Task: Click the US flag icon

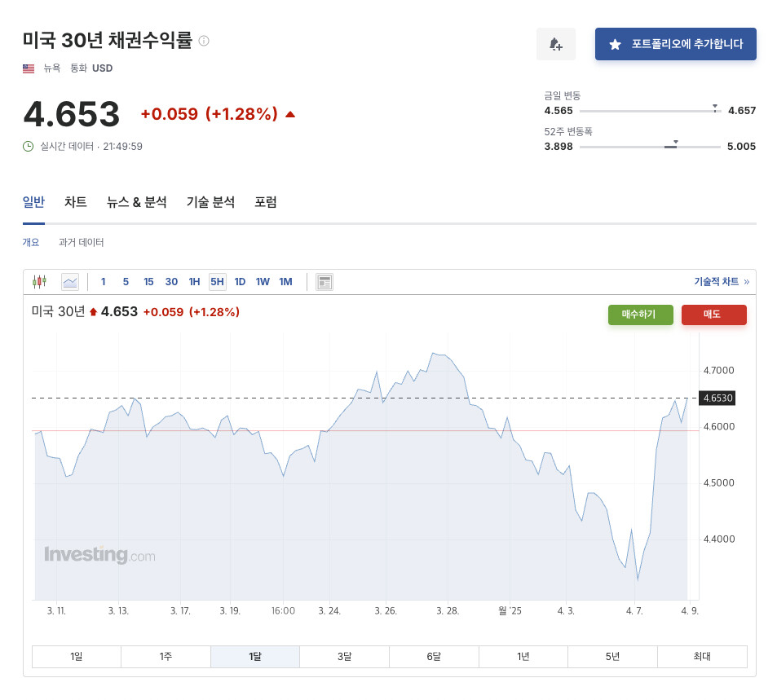Action: [29, 68]
